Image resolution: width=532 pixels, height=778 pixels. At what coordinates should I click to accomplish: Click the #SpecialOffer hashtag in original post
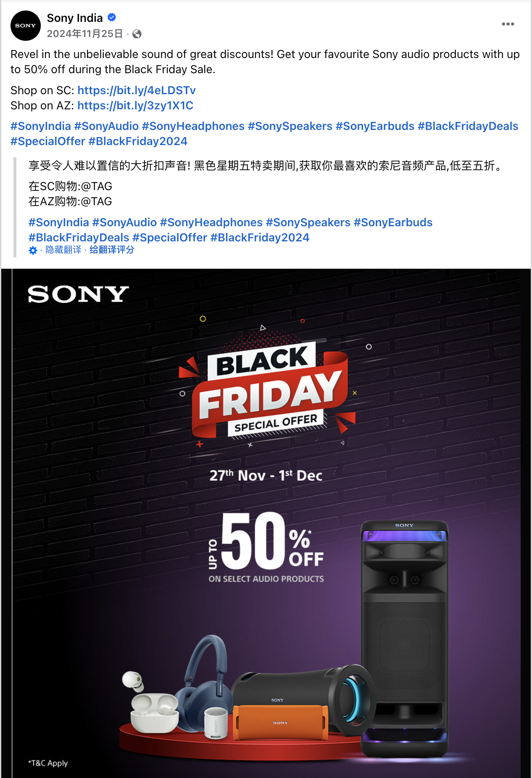(48, 141)
